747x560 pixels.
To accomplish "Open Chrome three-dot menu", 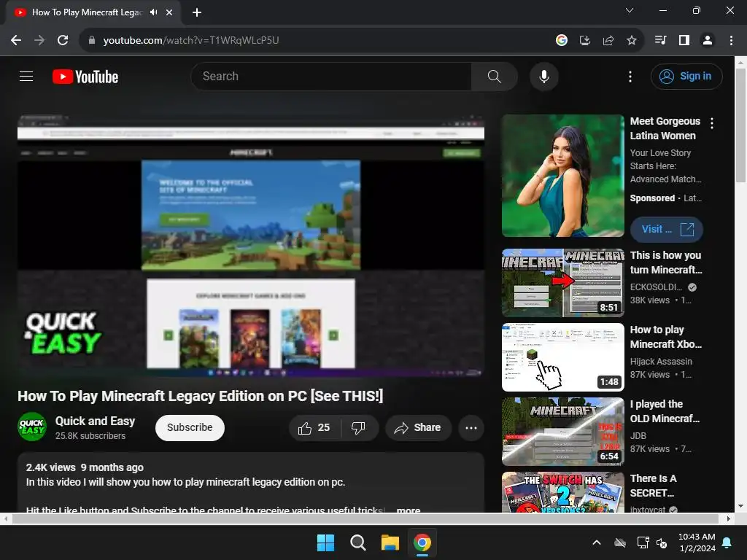I will click(x=731, y=41).
